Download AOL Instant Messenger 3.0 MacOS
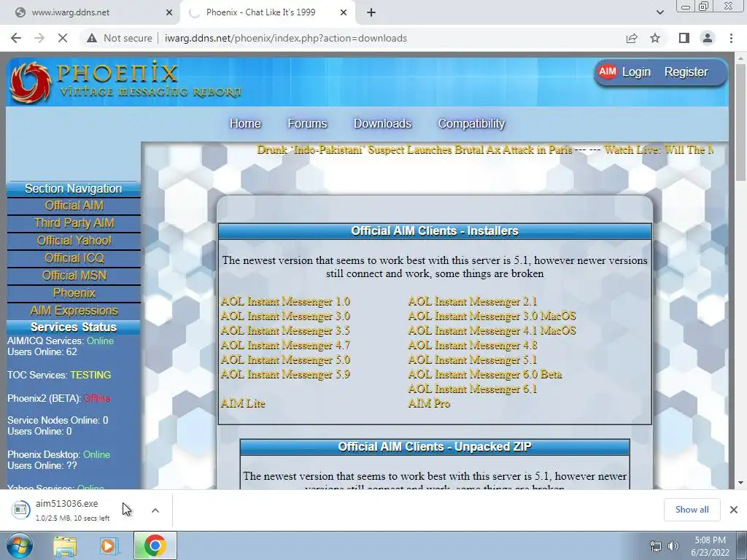 492,316
